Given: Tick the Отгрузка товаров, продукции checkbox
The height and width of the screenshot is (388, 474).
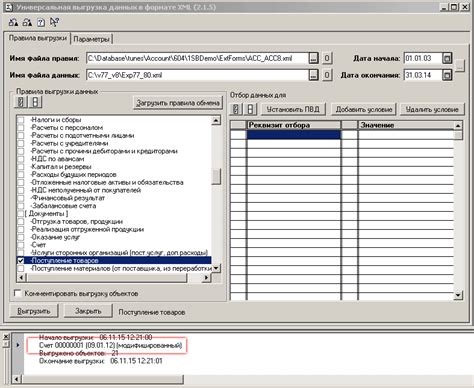Looking at the screenshot, I should 21,221.
